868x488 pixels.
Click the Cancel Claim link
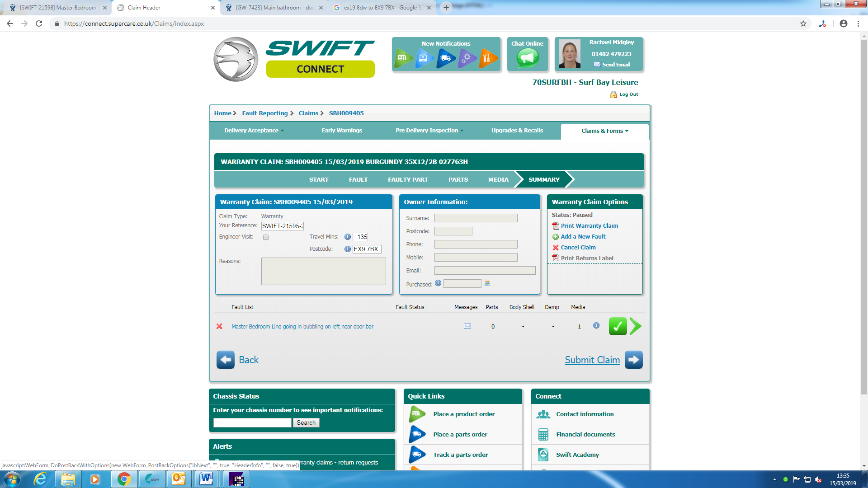pyautogui.click(x=578, y=248)
